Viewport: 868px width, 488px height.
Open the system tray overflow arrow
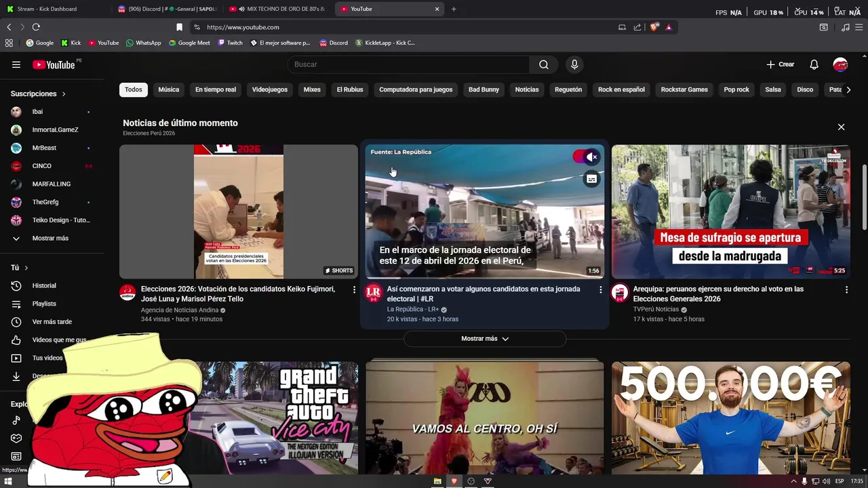click(x=793, y=481)
